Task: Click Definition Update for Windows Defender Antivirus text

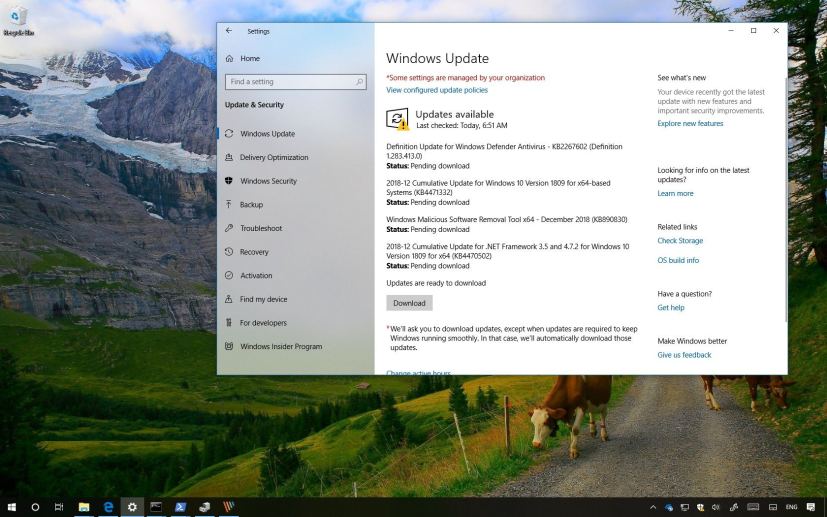Action: coord(504,151)
